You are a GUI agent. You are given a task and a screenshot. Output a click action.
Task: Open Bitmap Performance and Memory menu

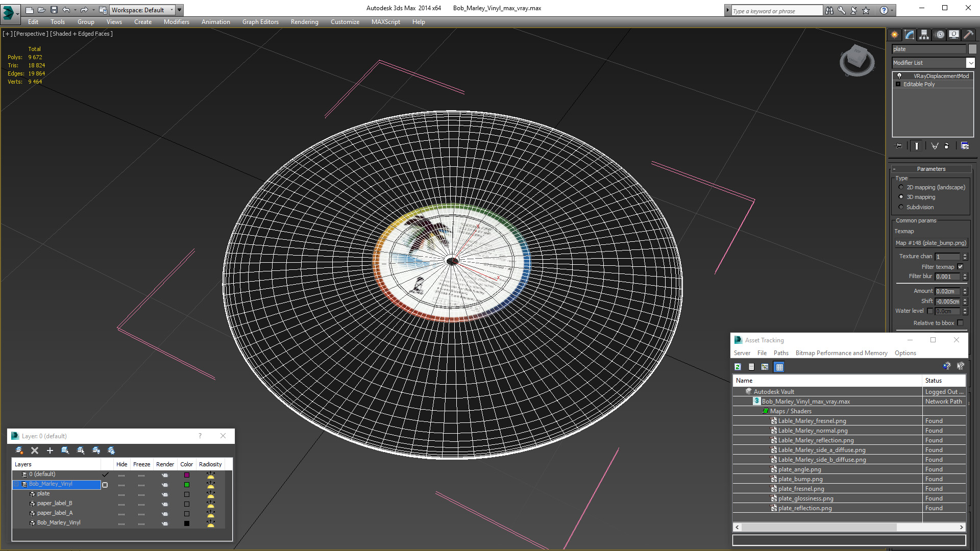click(x=841, y=353)
